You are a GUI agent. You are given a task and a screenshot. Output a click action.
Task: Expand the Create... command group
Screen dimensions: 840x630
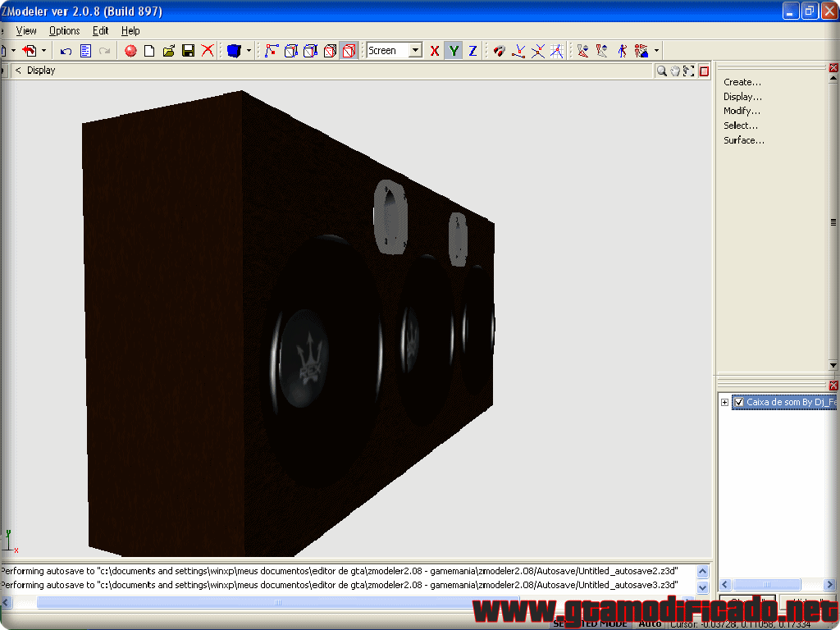[x=742, y=82]
